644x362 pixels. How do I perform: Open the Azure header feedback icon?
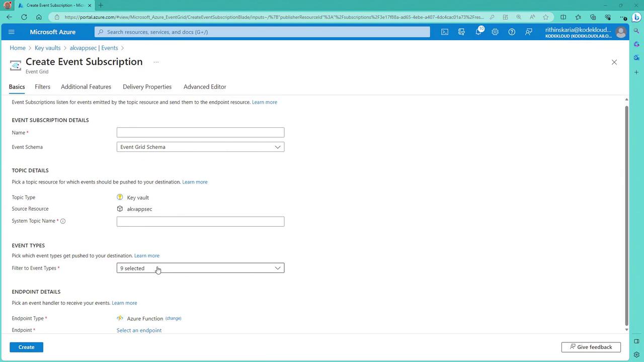(529, 32)
